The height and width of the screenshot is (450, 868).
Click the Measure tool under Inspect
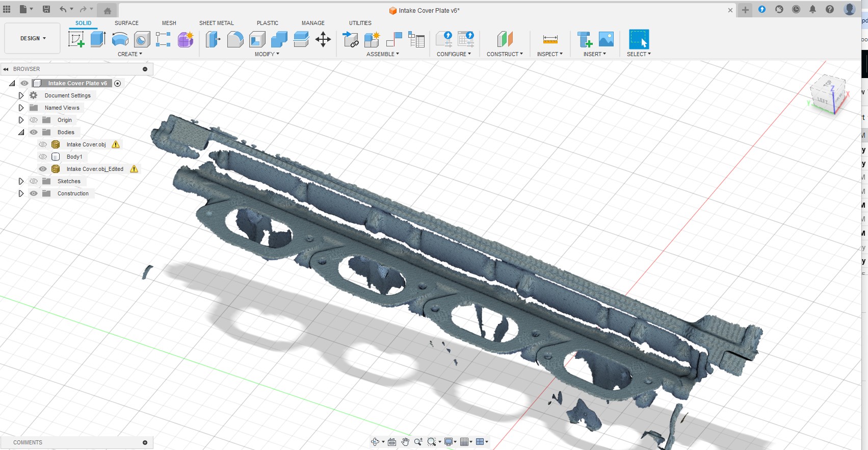(550, 39)
